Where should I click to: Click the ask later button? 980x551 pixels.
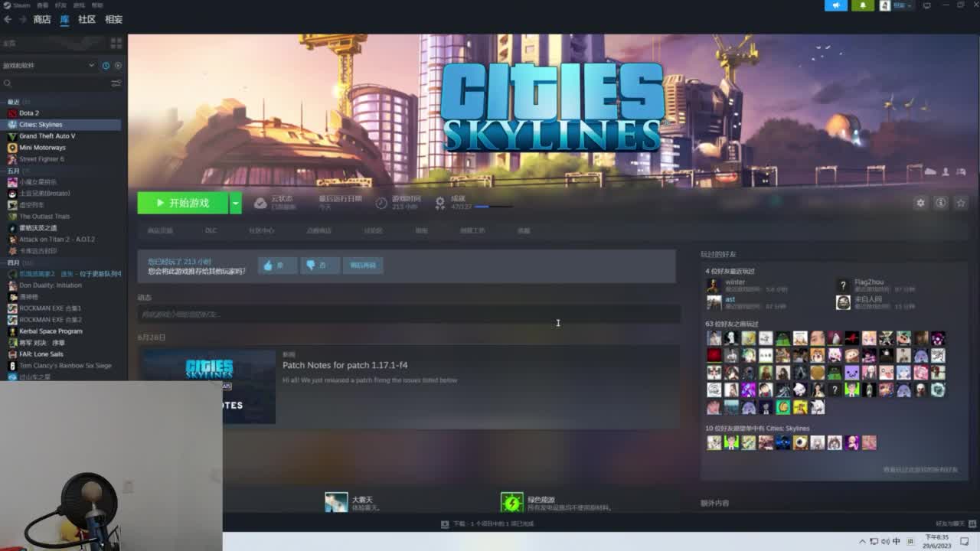point(363,265)
